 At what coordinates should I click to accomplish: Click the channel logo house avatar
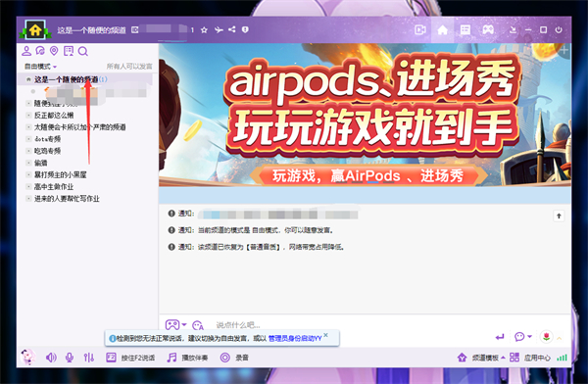point(35,29)
